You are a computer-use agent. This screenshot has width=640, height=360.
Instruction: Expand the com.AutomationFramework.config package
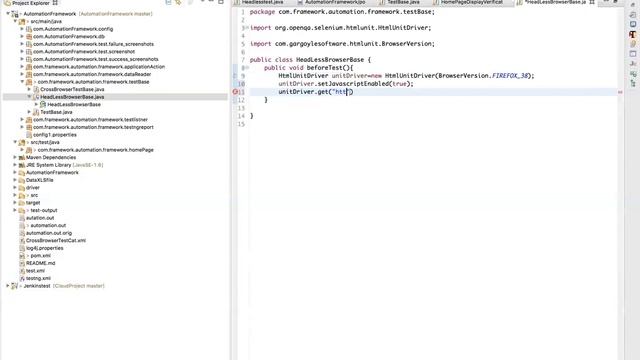[22, 29]
